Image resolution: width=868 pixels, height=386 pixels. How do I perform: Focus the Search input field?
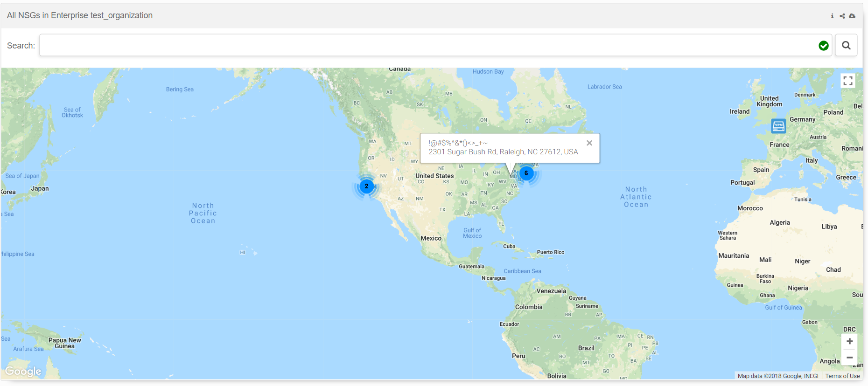pyautogui.click(x=435, y=45)
